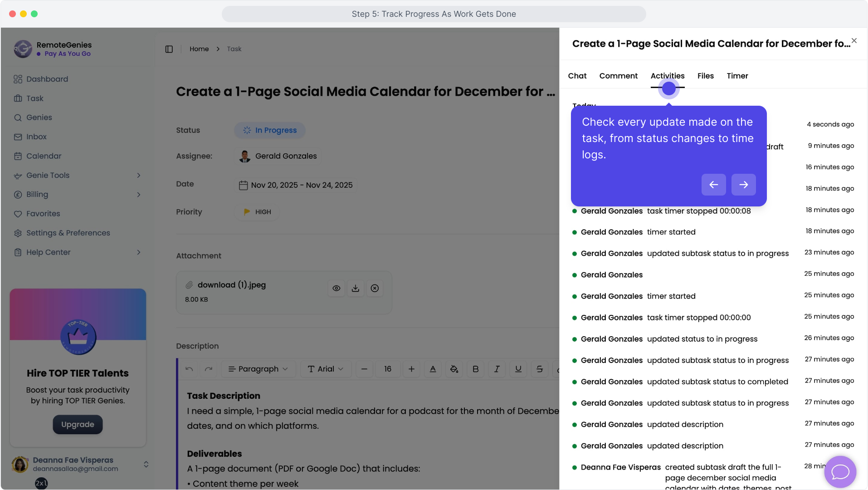868x490 pixels.
Task: Open the account switcher for Deanna Fae Visperas
Action: tap(146, 464)
